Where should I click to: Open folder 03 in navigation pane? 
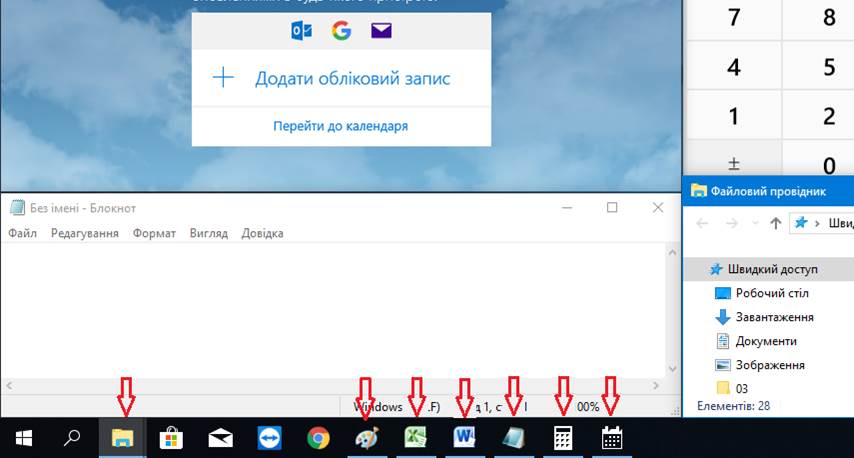point(742,388)
